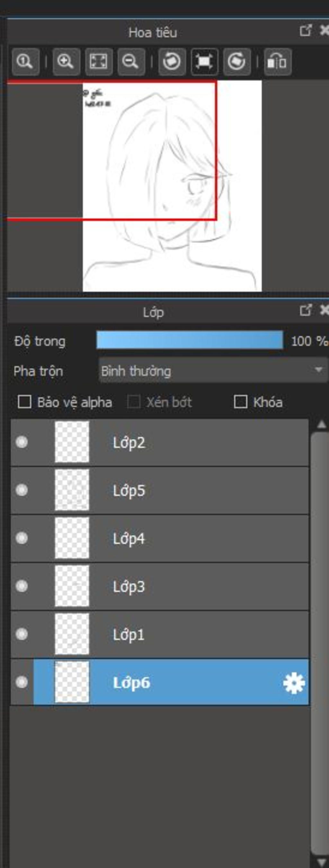Zoom in the navigator view
The image size is (329, 868).
click(66, 62)
